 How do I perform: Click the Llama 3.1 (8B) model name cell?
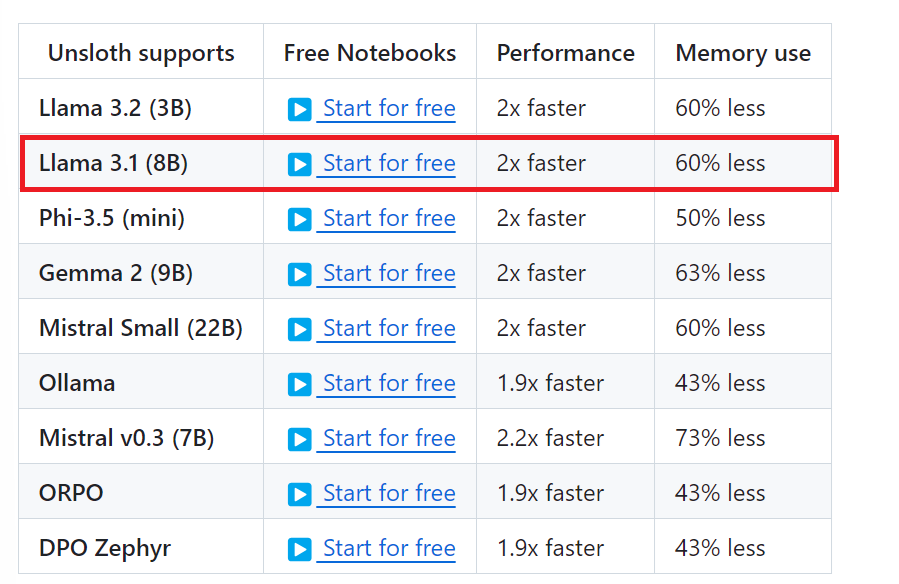pos(113,163)
